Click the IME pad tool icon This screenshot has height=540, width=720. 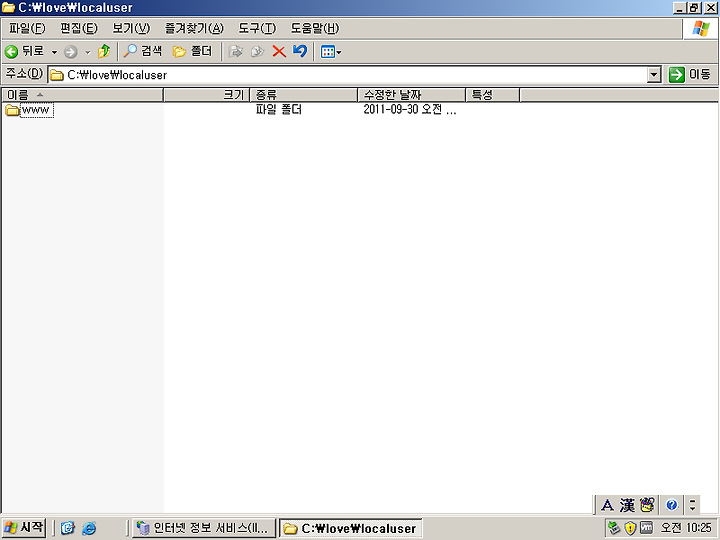pyautogui.click(x=647, y=505)
